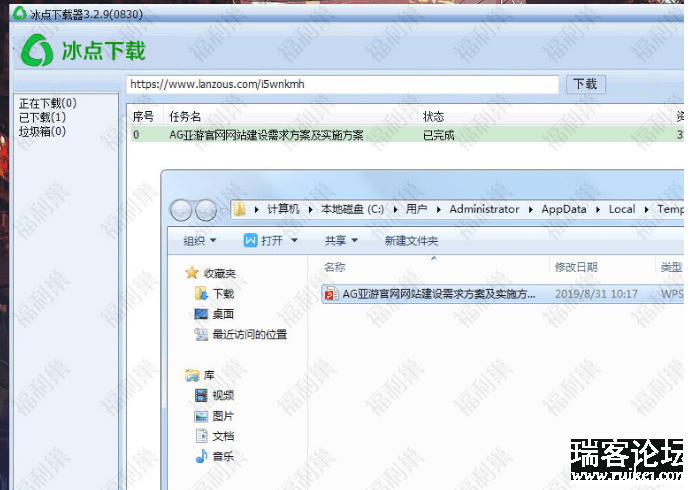Image resolution: width=694 pixels, height=490 pixels.
Task: Click the 修改日期 column header
Action: coord(576,267)
